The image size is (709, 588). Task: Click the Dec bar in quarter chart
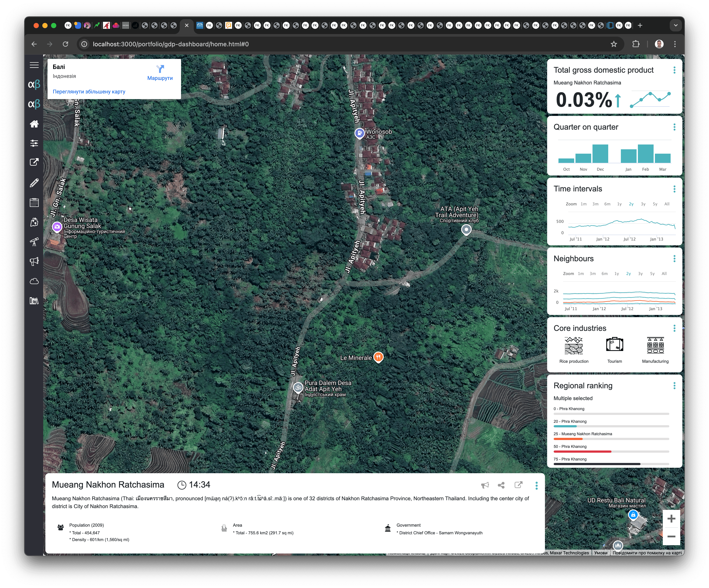pos(600,154)
